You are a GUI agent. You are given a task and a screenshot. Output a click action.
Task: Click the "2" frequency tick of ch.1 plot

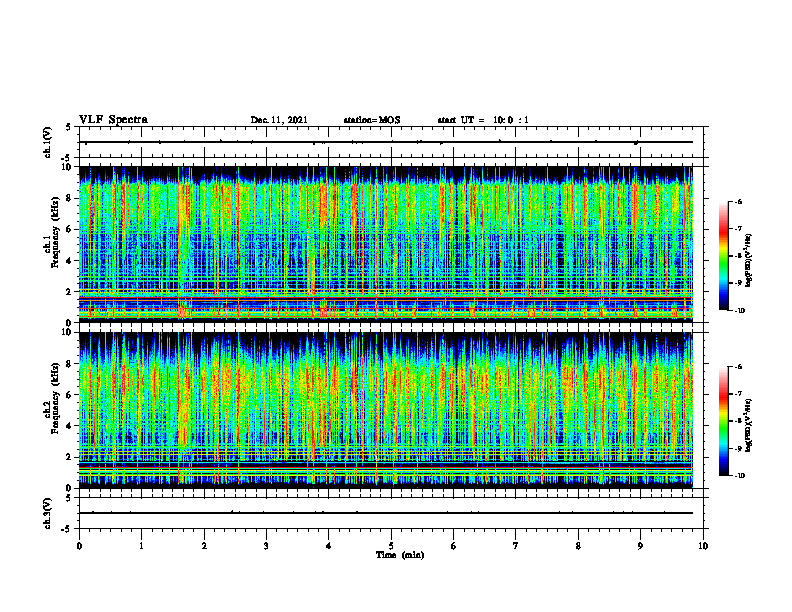[69, 291]
